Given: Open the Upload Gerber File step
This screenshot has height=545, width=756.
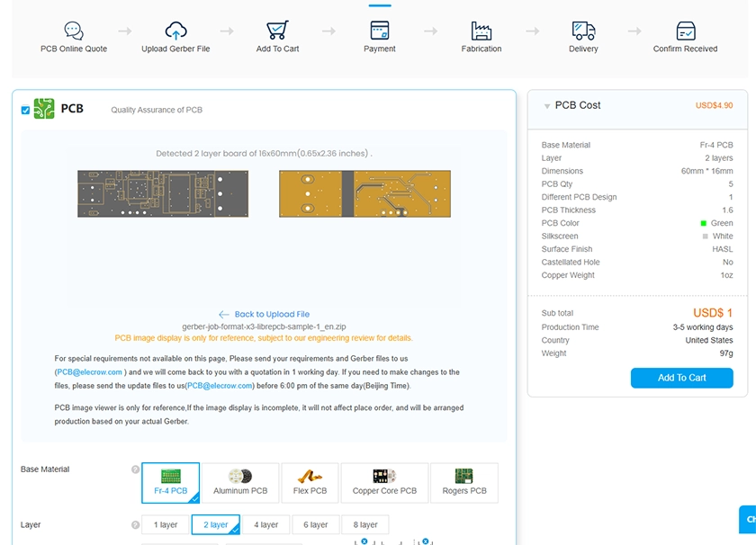Looking at the screenshot, I should (x=175, y=49).
